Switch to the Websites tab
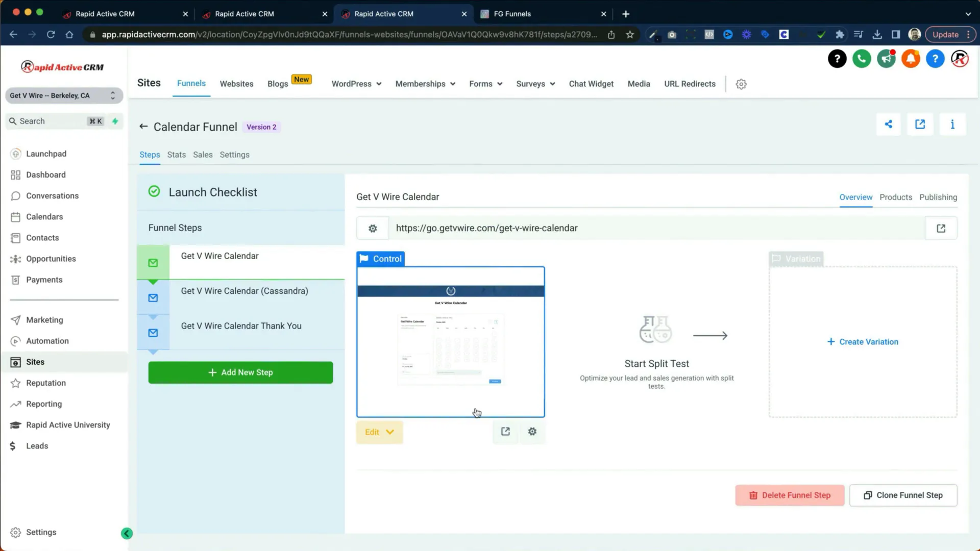Screen dimensions: 980x551 (236, 84)
